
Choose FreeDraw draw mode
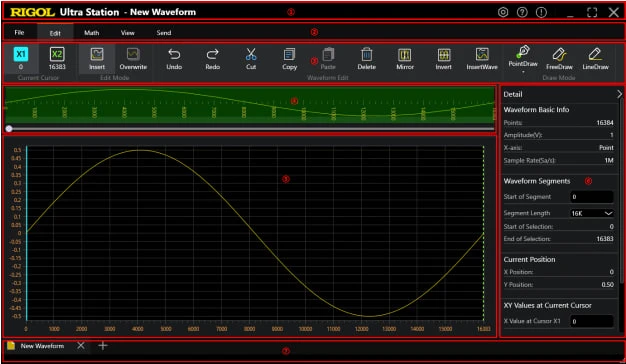point(559,59)
